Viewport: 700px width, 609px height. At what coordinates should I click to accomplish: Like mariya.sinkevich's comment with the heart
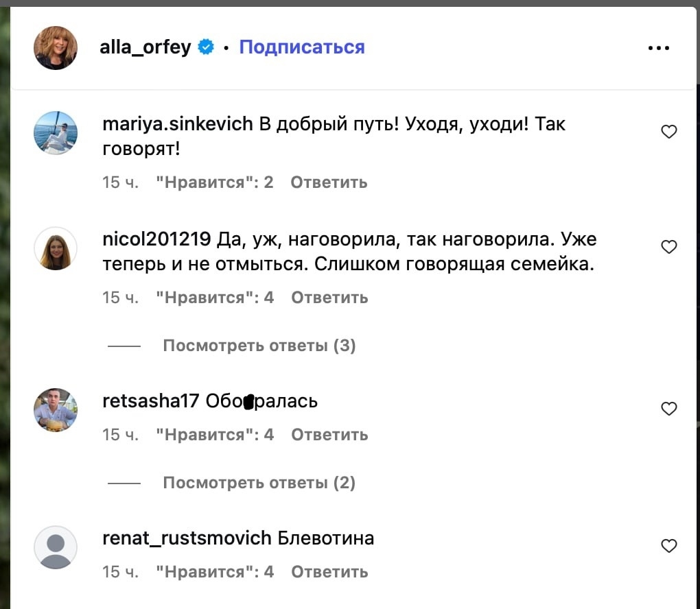(x=668, y=132)
